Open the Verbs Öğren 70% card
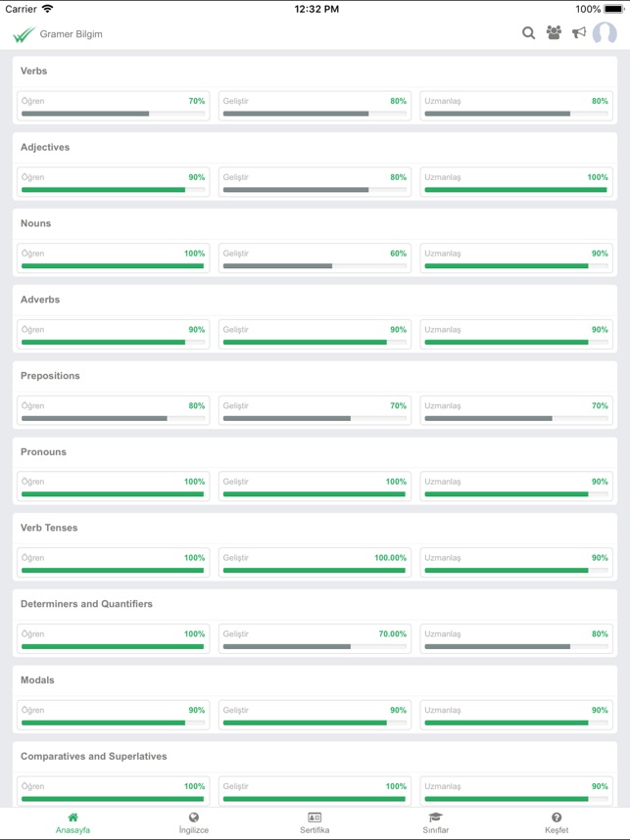The height and width of the screenshot is (840, 630). (x=113, y=107)
